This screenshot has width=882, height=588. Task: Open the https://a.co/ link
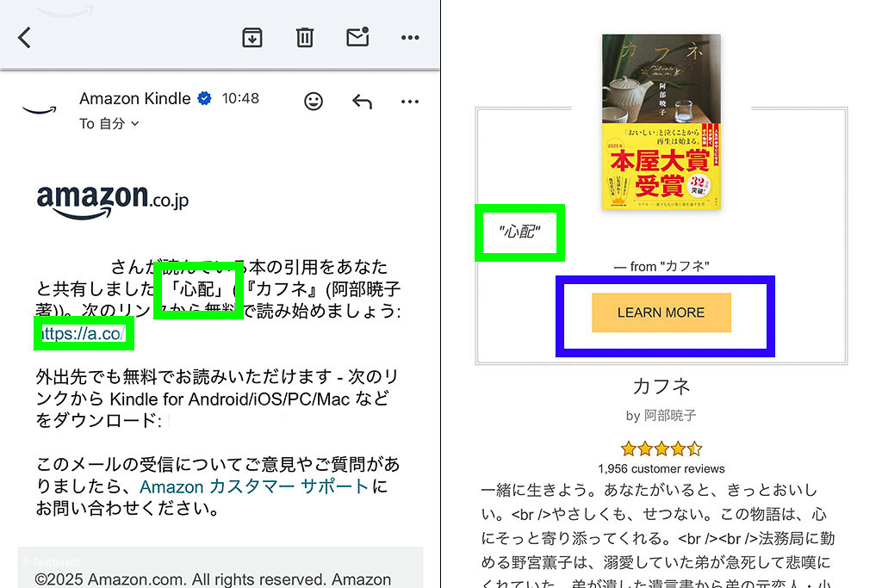click(x=84, y=333)
